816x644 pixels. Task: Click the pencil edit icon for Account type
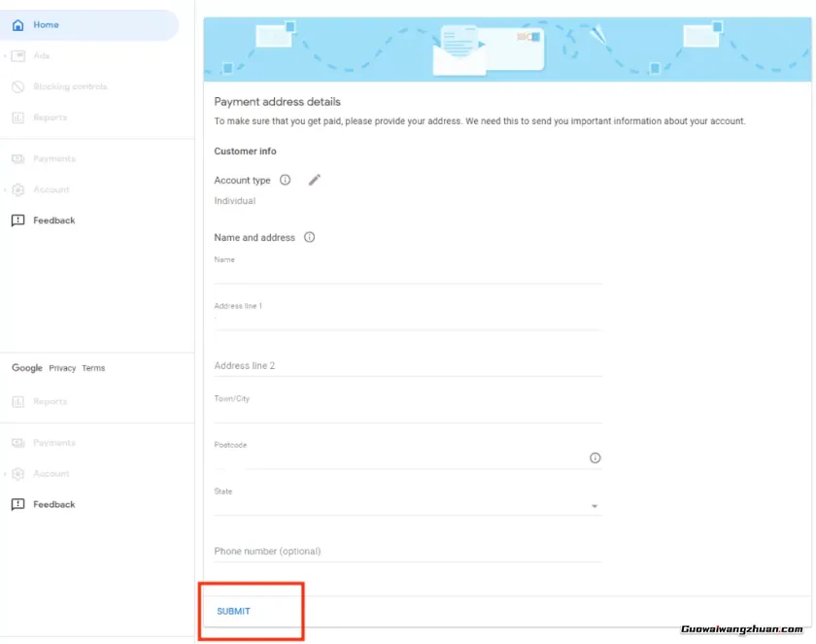[x=314, y=180]
